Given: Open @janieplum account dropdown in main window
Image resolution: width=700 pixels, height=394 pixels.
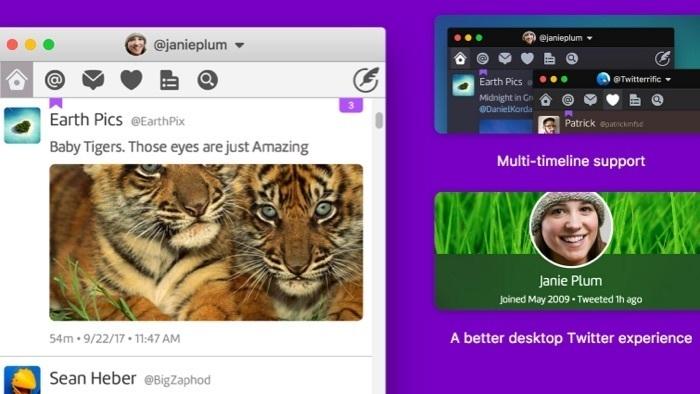Looking at the screenshot, I should (x=239, y=45).
